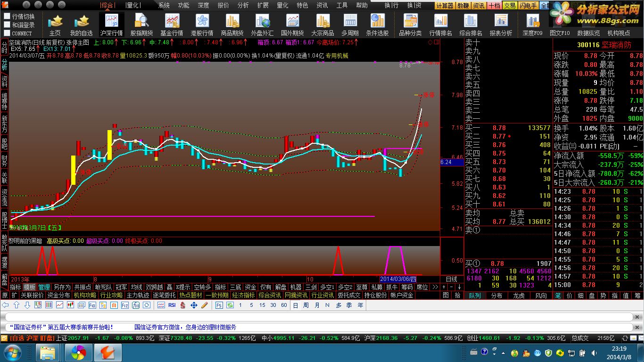Image resolution: width=644 pixels, height=362 pixels.
Task: Toggle the CONNECT checkbox
Action: (x=7, y=33)
